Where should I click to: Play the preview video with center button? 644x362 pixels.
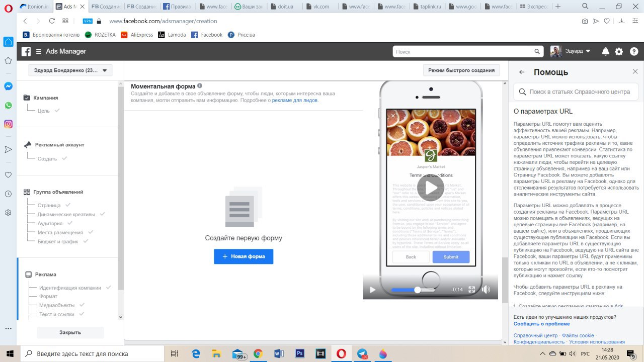pyautogui.click(x=431, y=188)
